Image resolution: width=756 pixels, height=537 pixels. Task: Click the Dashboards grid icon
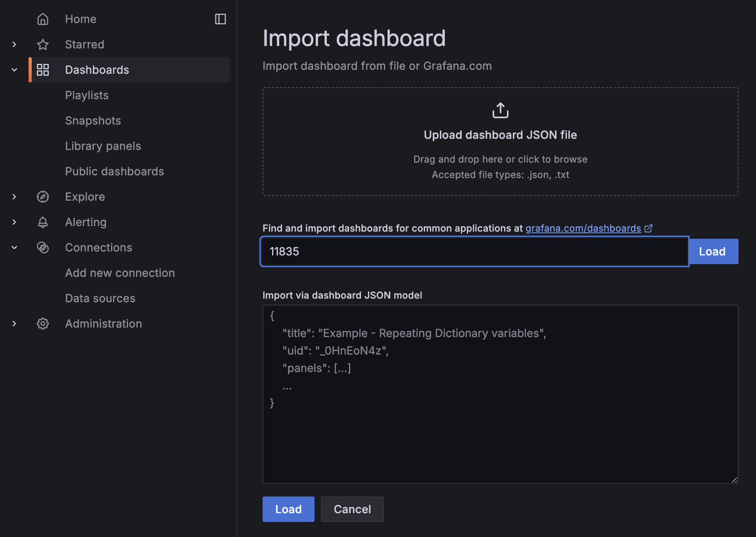tap(43, 70)
